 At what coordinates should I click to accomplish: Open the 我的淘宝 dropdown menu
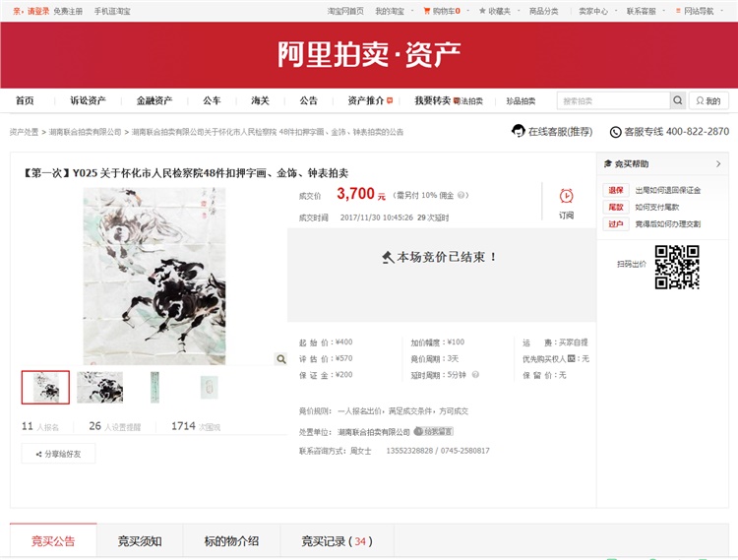click(x=394, y=11)
